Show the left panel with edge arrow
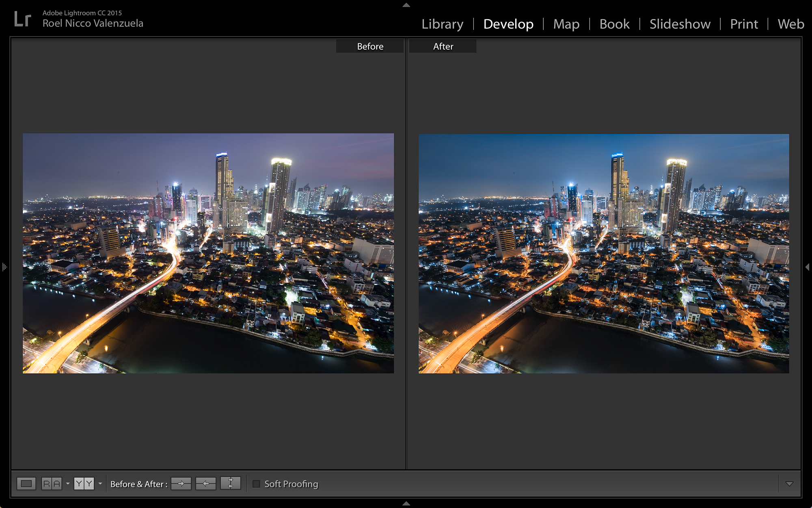This screenshot has height=508, width=812. (4, 267)
